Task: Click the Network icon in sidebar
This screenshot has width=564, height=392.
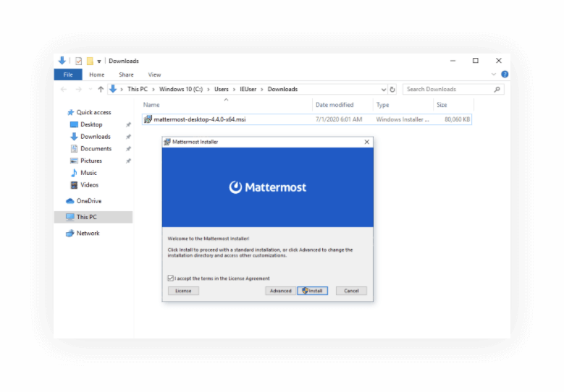Action: pyautogui.click(x=70, y=233)
